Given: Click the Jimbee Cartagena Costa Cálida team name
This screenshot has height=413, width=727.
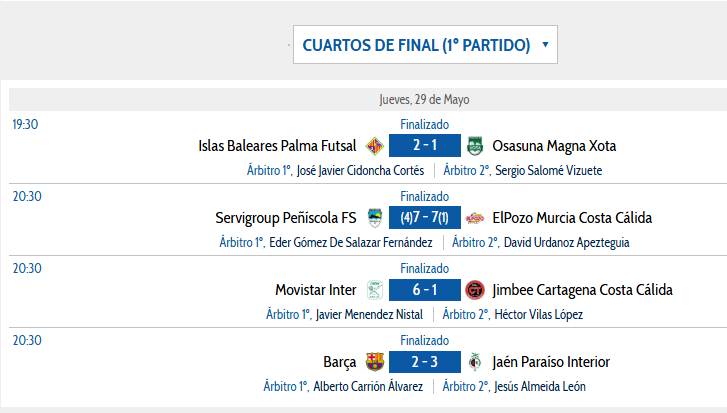Looking at the screenshot, I should click(x=582, y=290).
